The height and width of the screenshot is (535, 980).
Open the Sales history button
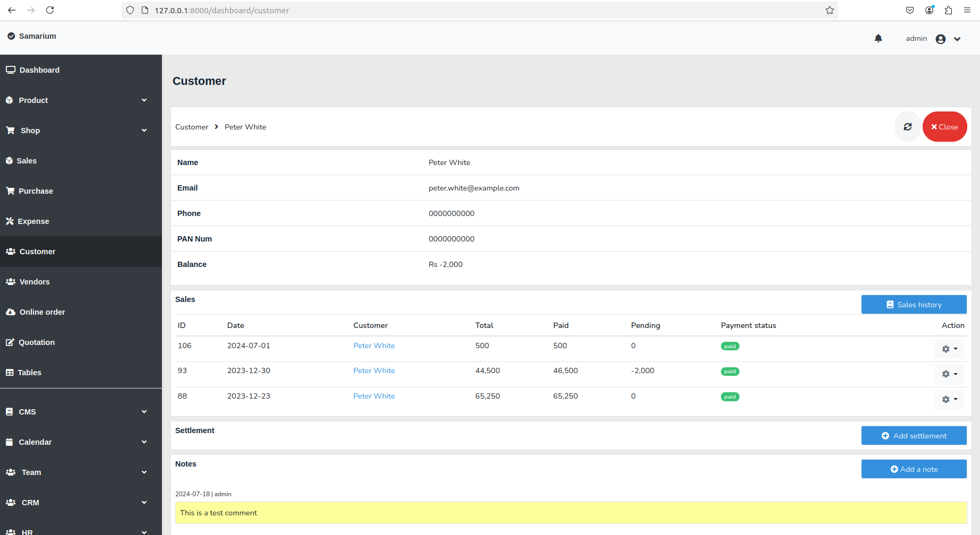(914, 305)
